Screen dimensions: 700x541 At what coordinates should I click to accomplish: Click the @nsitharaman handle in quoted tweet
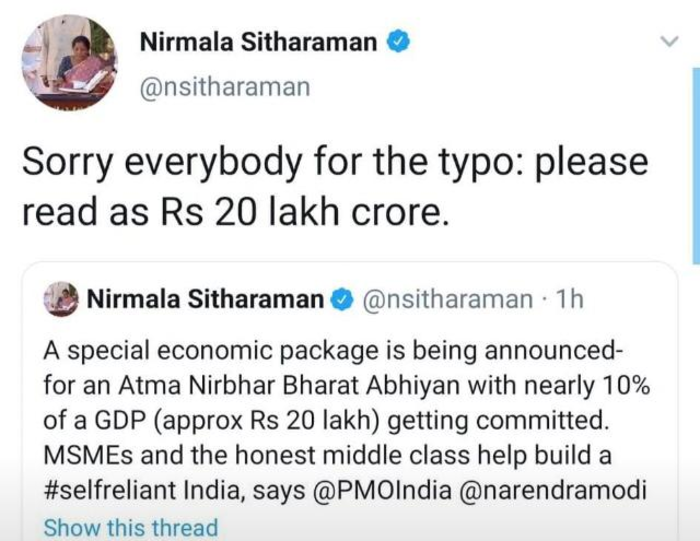[448, 300]
